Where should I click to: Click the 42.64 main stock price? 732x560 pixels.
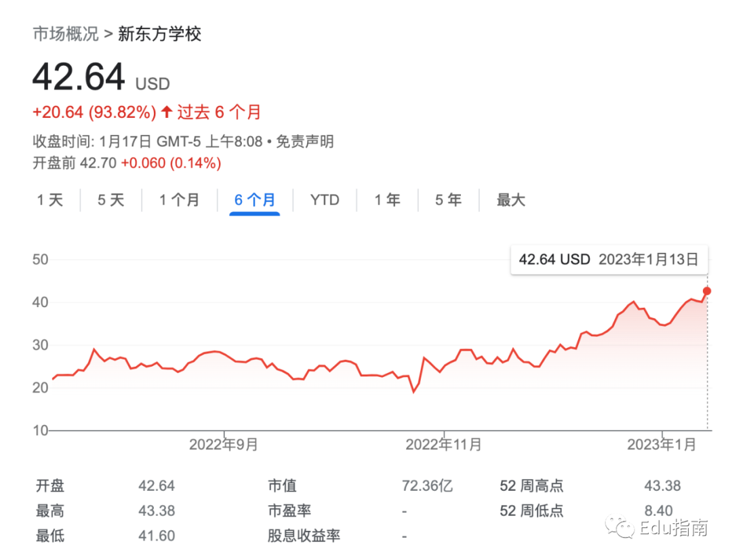click(79, 77)
